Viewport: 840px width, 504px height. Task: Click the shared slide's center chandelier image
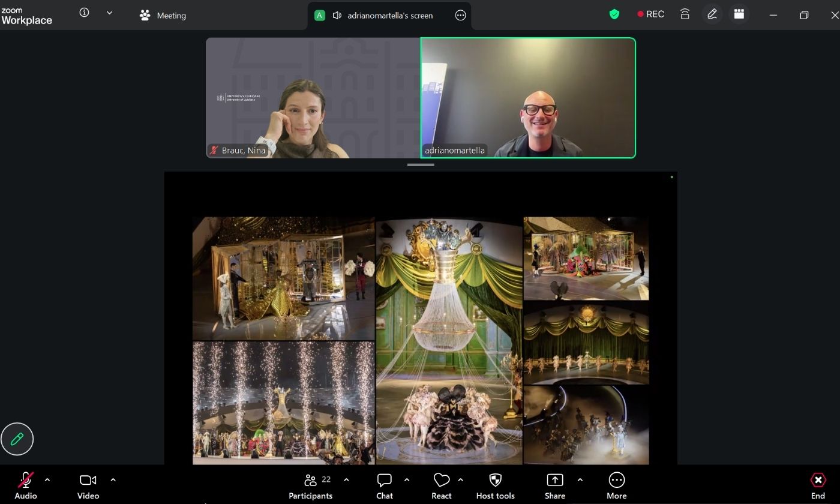click(x=449, y=341)
